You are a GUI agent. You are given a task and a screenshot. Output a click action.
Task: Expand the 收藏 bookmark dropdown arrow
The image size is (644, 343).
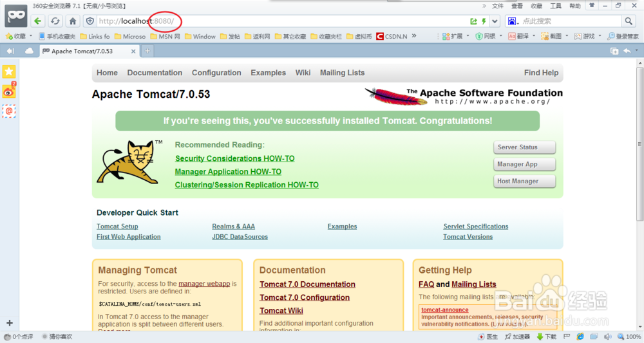click(31, 36)
